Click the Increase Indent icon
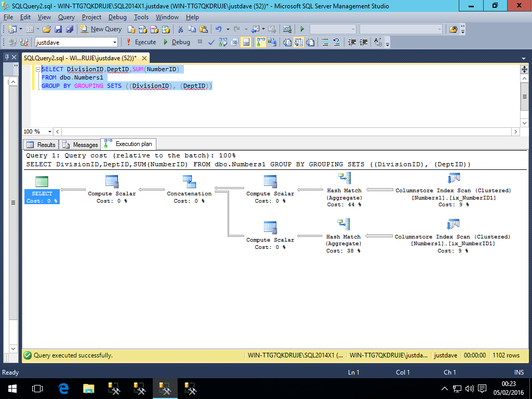Screen dimensions: 532x399 coord(364,42)
